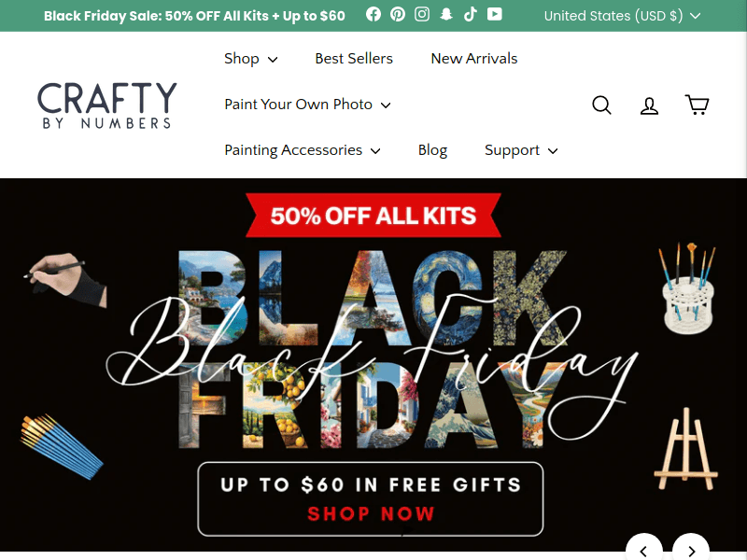Expand Paint Your Own Photo menu

(x=307, y=105)
